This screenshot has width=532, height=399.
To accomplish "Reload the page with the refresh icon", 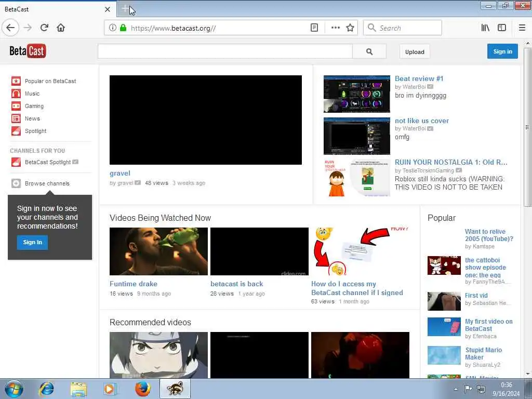I will click(45, 28).
